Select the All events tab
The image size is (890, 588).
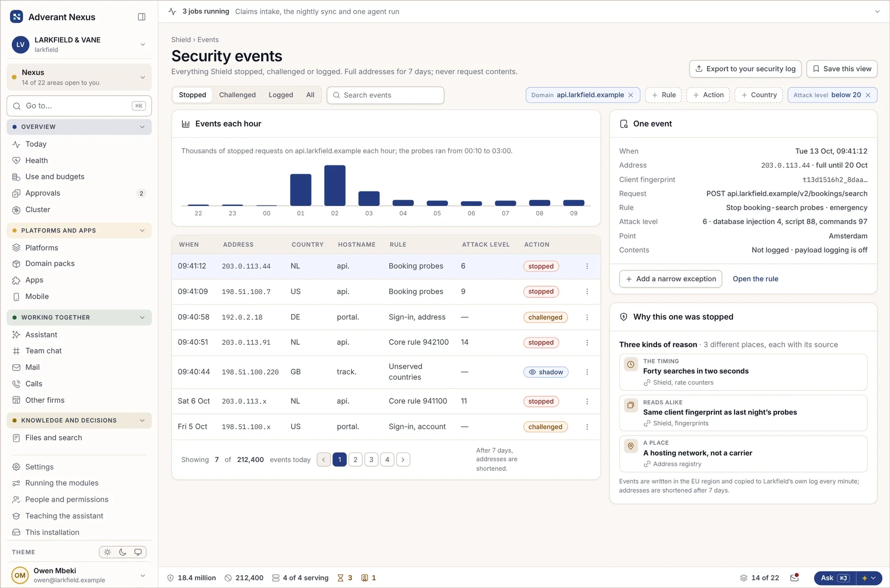(x=310, y=95)
